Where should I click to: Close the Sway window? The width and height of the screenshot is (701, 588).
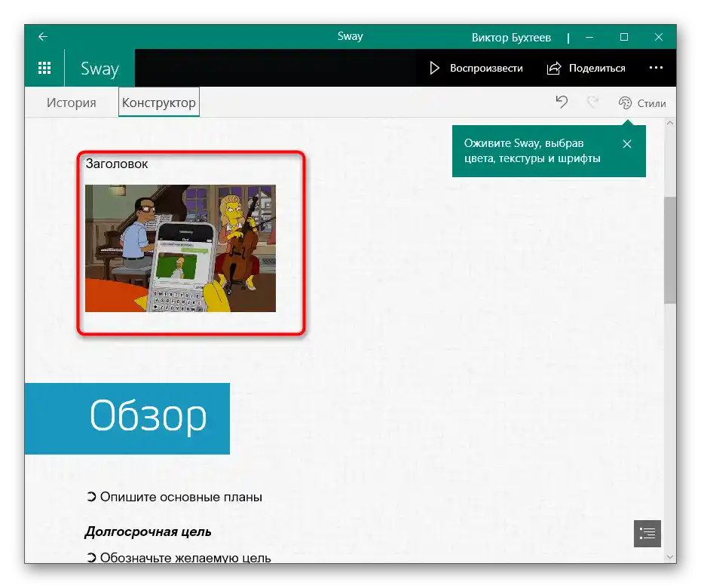[659, 37]
